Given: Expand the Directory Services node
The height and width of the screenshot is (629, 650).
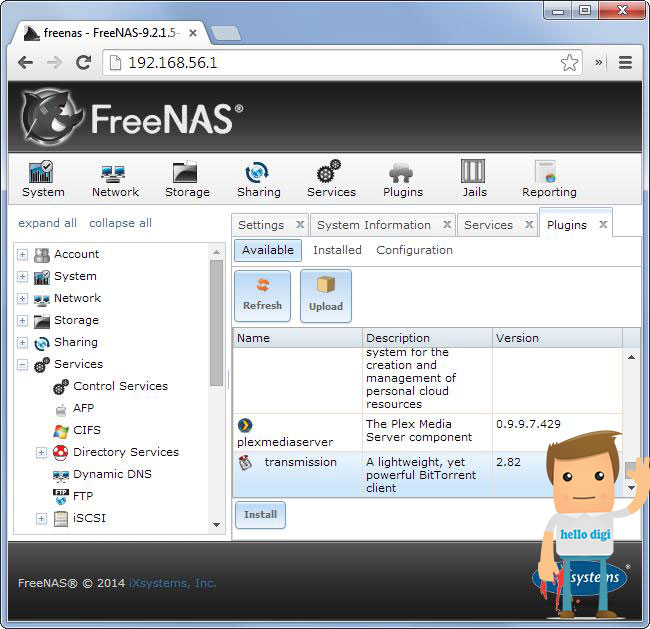Looking at the screenshot, I should [x=41, y=452].
